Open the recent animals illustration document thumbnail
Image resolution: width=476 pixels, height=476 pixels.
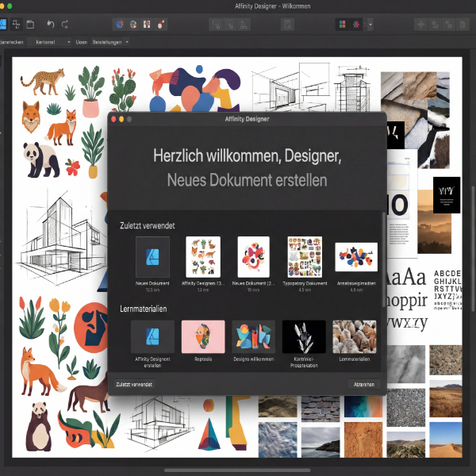203,257
